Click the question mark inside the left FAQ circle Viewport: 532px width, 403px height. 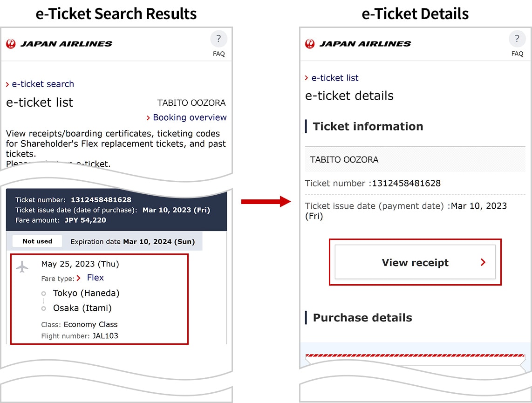[218, 39]
